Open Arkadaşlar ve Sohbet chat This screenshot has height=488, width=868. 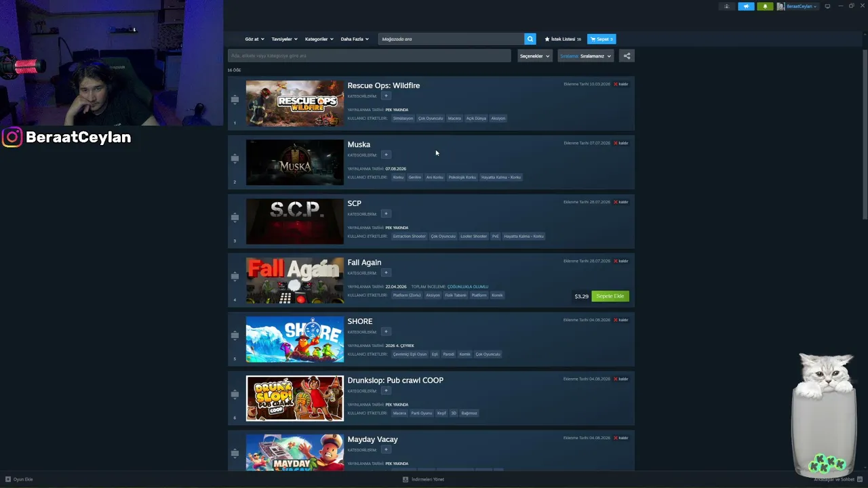[x=834, y=479]
